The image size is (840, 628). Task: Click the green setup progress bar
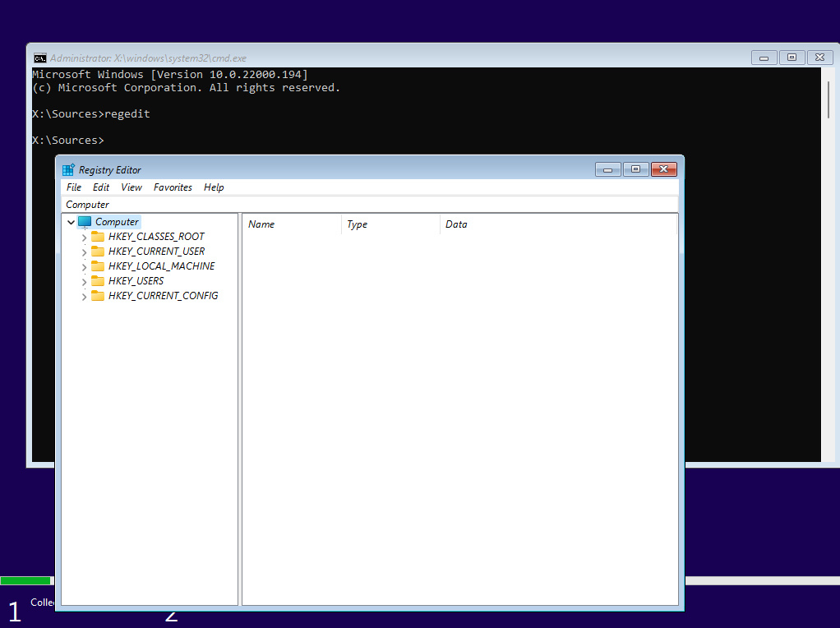(25, 580)
